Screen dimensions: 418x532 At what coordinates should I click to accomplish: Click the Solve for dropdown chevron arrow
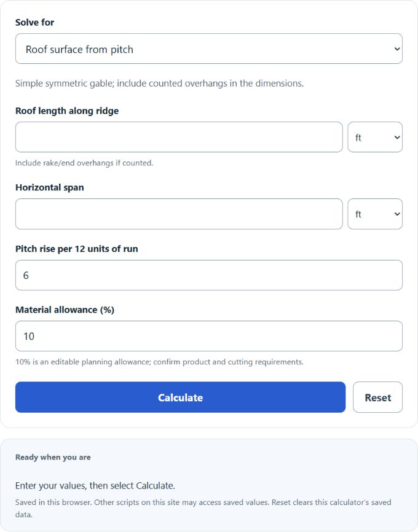click(397, 49)
